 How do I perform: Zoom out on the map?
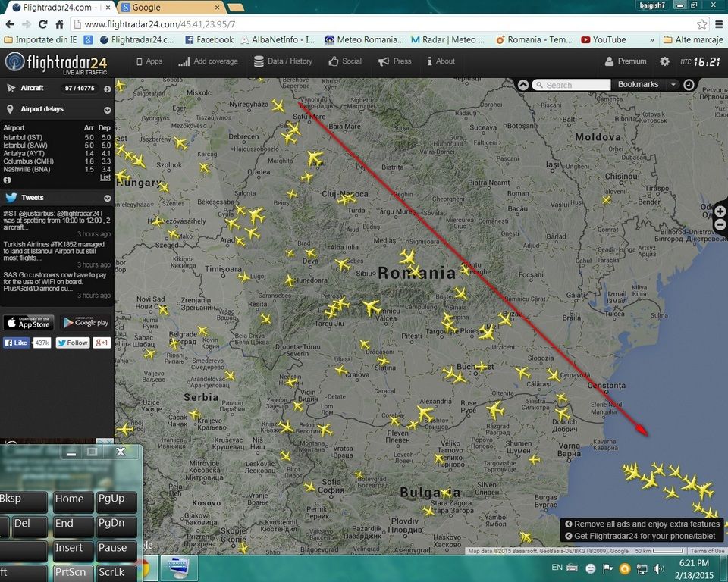(x=720, y=224)
